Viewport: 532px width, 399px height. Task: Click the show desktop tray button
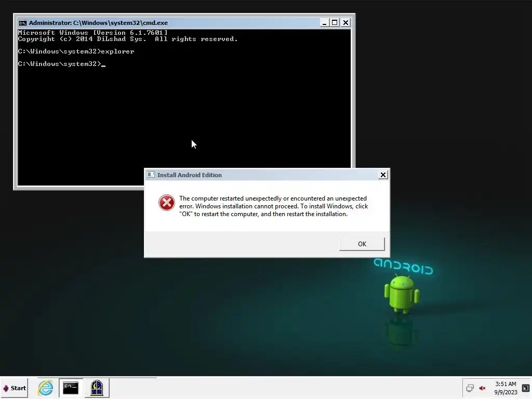point(526,388)
